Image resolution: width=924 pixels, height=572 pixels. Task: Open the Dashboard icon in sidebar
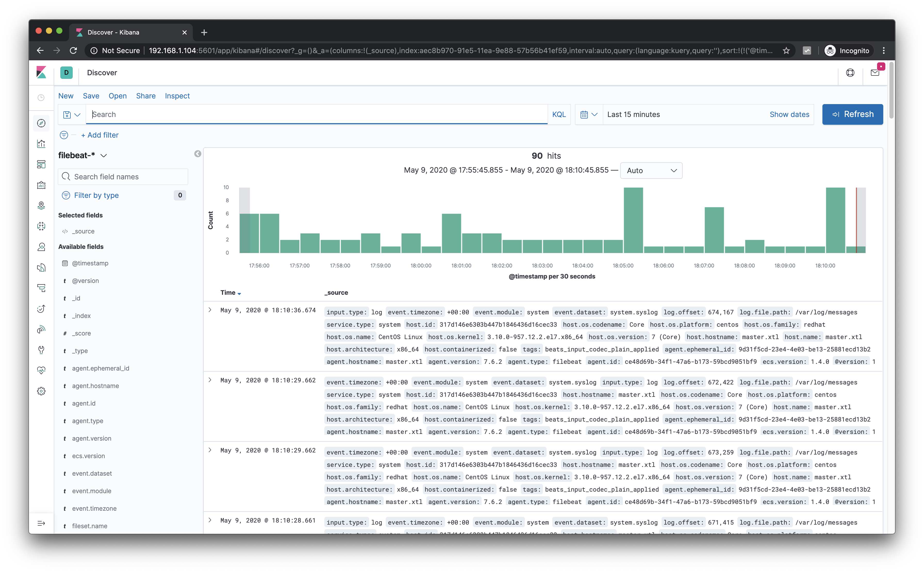tap(41, 164)
